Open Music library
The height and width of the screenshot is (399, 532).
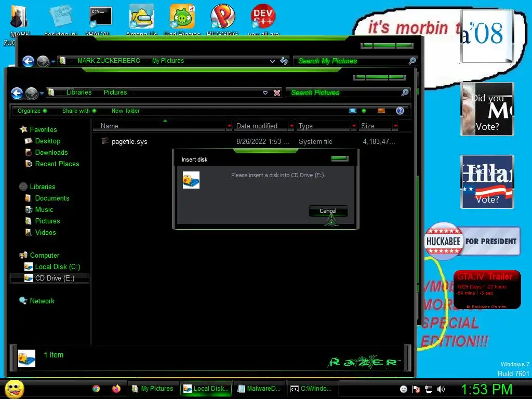44,210
